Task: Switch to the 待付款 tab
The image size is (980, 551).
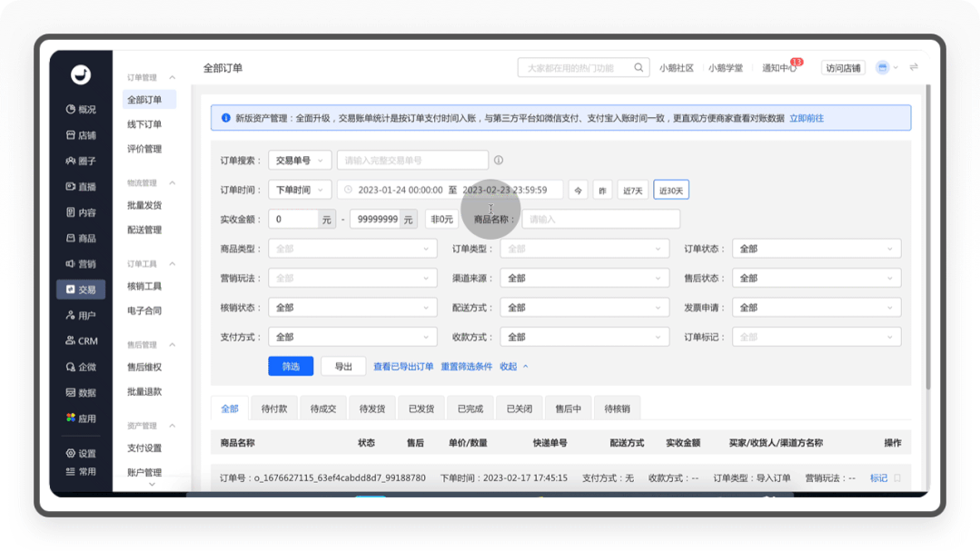Action: click(x=274, y=409)
